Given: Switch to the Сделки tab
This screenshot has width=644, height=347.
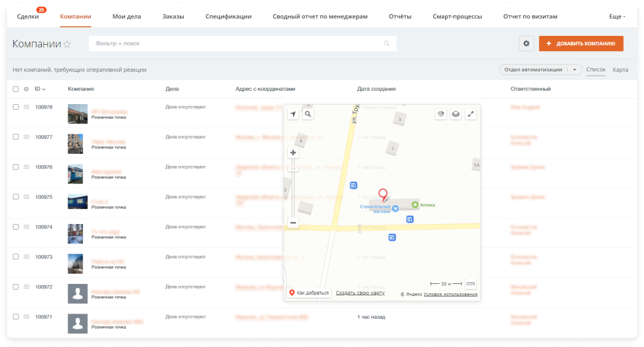Looking at the screenshot, I should click(x=28, y=16).
